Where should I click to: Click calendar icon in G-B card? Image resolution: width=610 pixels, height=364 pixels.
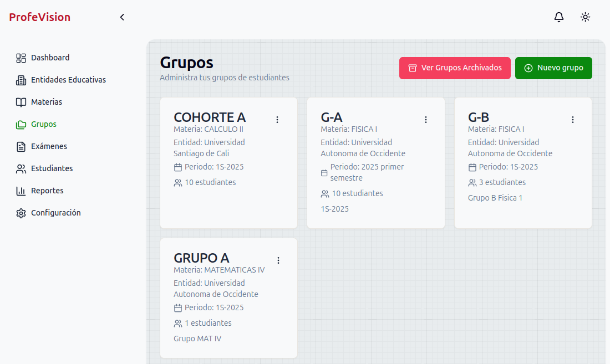(472, 167)
